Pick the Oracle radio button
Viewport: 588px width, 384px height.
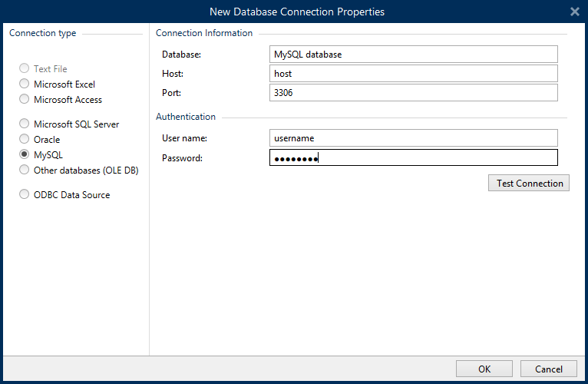click(x=25, y=140)
